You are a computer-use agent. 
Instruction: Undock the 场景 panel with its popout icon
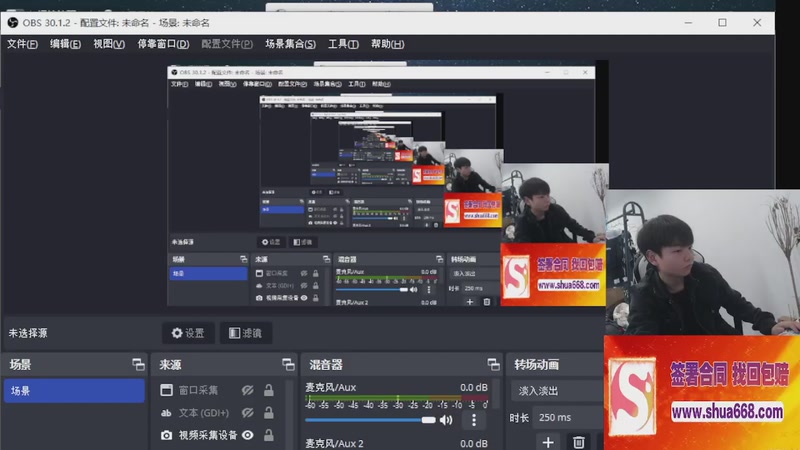(x=138, y=364)
